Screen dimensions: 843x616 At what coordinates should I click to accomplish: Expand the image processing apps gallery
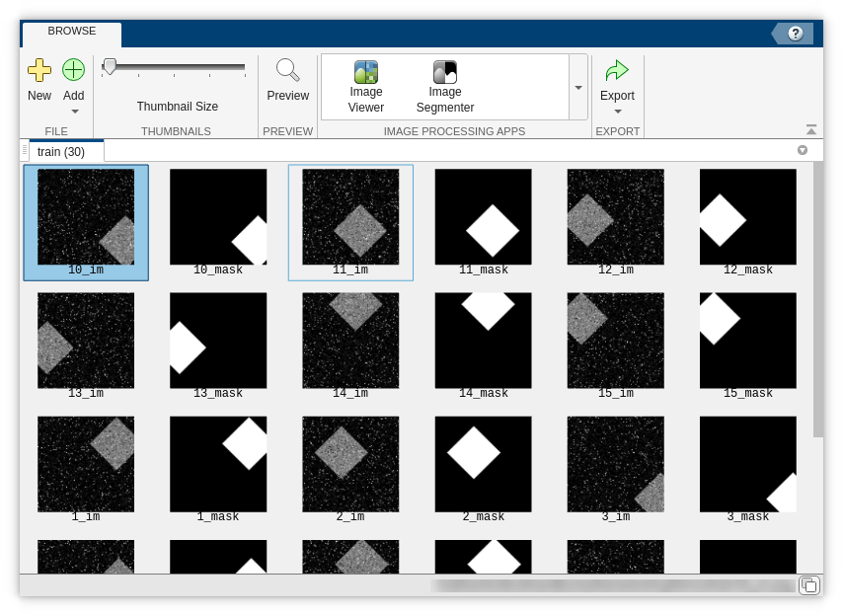point(578,87)
